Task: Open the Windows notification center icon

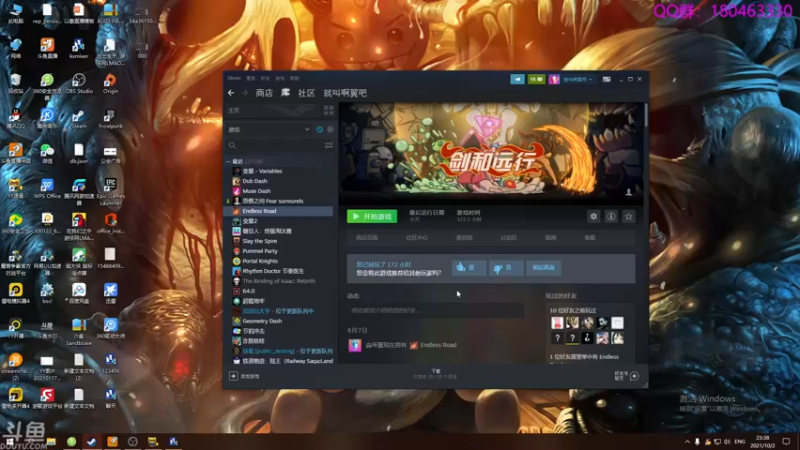Action: pyautogui.click(x=786, y=441)
